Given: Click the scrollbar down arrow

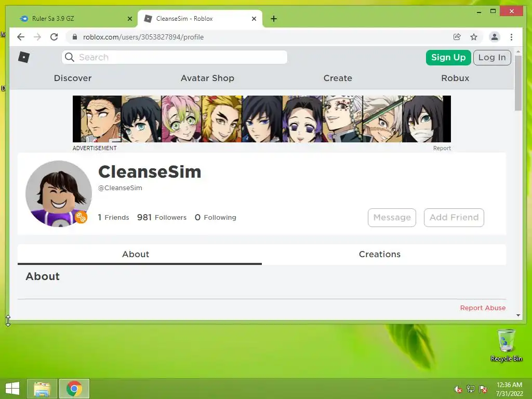Looking at the screenshot, I should [518, 315].
